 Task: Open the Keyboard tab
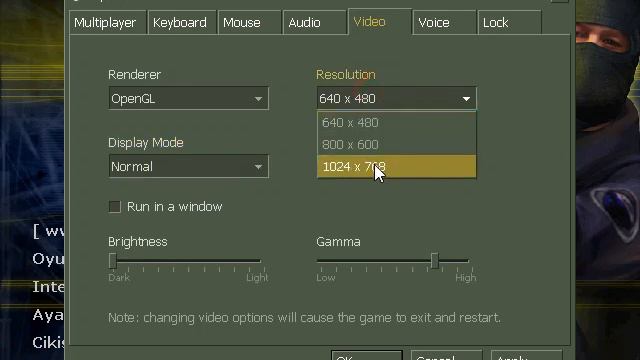click(x=182, y=22)
